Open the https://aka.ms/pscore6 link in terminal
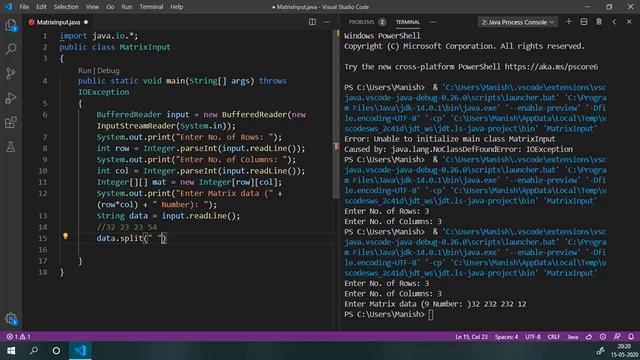This screenshot has height=360, width=640. pos(551,67)
